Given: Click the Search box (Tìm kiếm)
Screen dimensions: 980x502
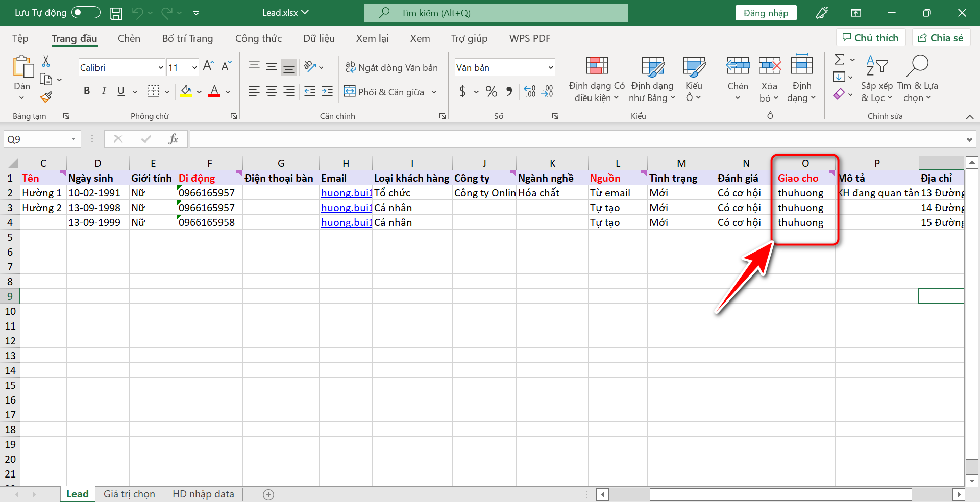Looking at the screenshot, I should click(x=496, y=13).
